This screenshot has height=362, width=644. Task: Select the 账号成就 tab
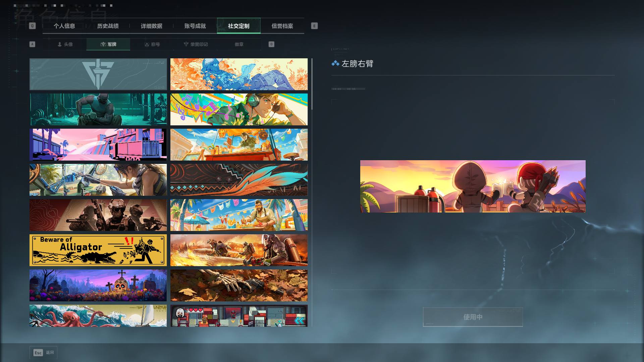click(x=195, y=26)
